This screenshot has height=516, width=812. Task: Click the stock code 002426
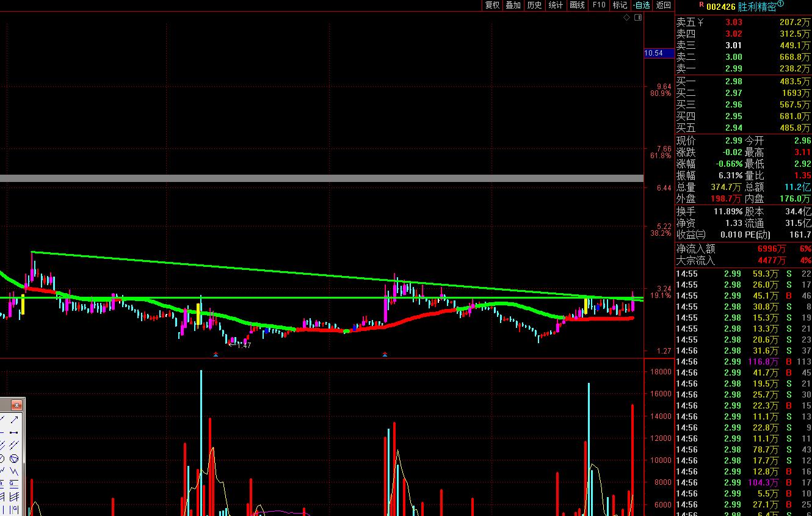[x=720, y=7]
